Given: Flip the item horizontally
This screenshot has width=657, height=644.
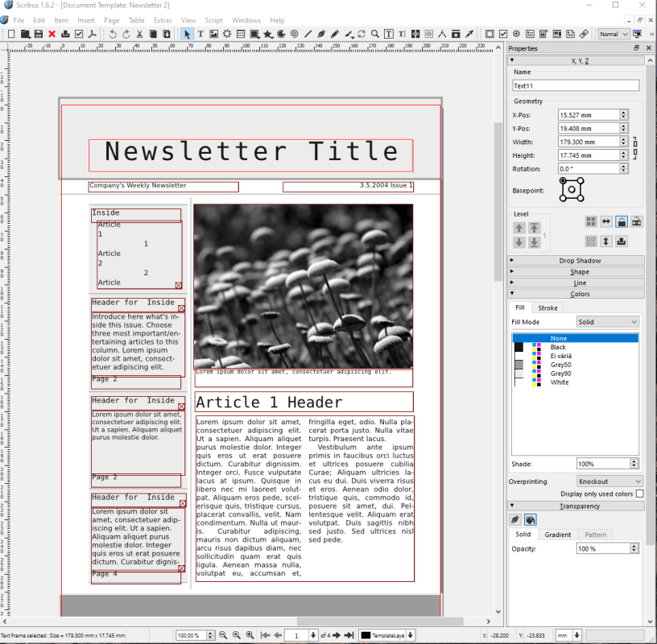Looking at the screenshot, I should coord(606,221).
